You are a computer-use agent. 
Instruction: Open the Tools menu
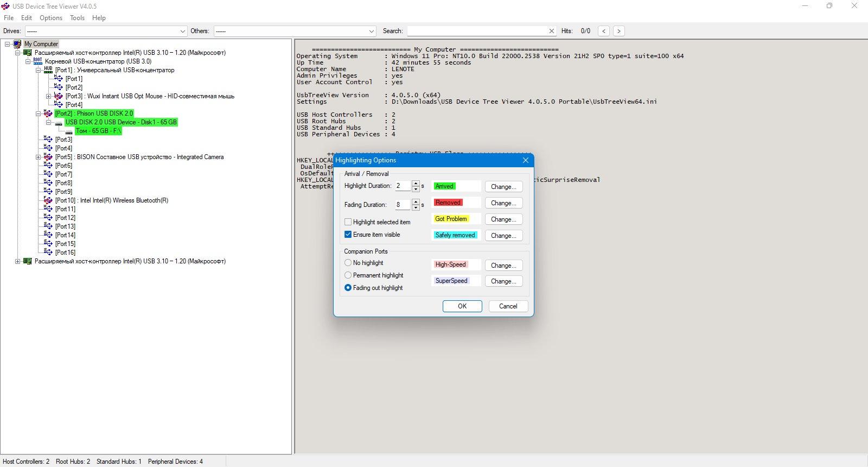pyautogui.click(x=77, y=18)
